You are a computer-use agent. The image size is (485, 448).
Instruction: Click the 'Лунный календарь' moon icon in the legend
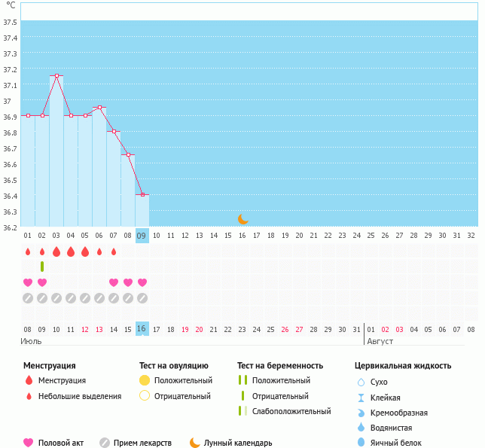click(195, 443)
